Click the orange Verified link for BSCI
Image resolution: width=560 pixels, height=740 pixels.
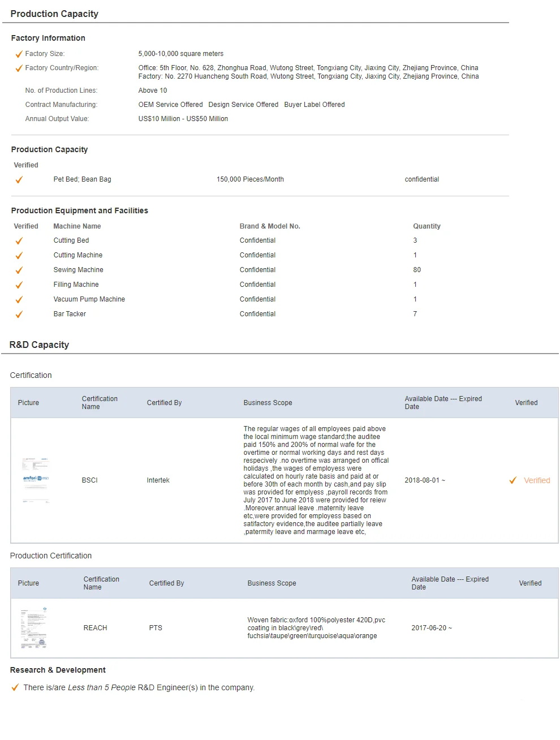(536, 480)
